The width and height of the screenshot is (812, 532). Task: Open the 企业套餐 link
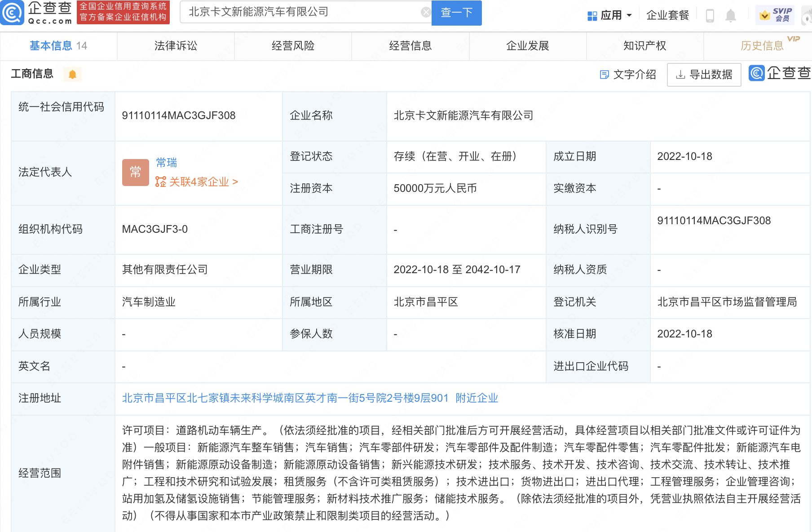667,15
